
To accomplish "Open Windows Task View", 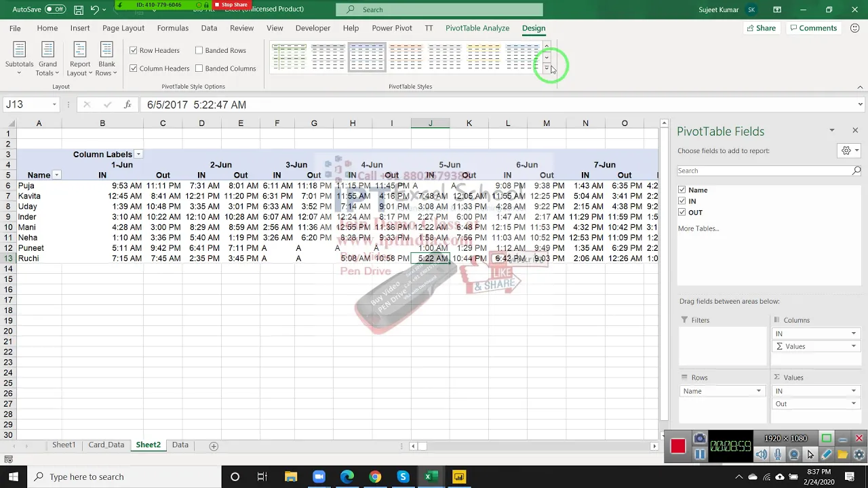I will pyautogui.click(x=262, y=476).
